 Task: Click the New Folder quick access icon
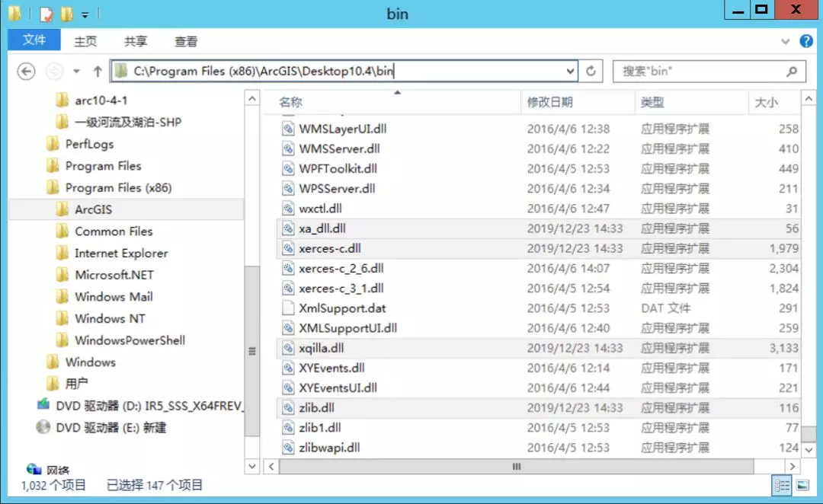[x=66, y=14]
